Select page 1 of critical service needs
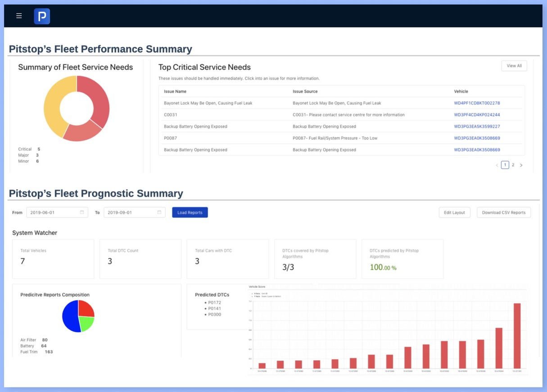Viewport: 547px width, 392px height. pyautogui.click(x=505, y=165)
